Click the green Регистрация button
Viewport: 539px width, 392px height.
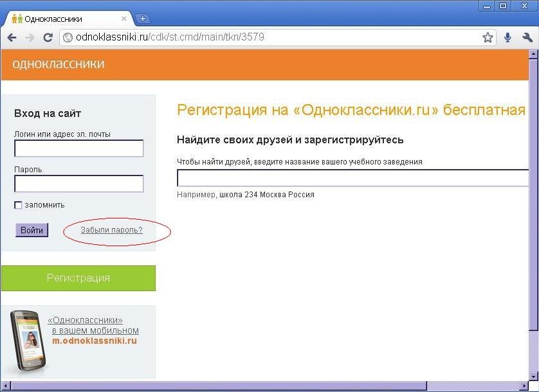(78, 278)
